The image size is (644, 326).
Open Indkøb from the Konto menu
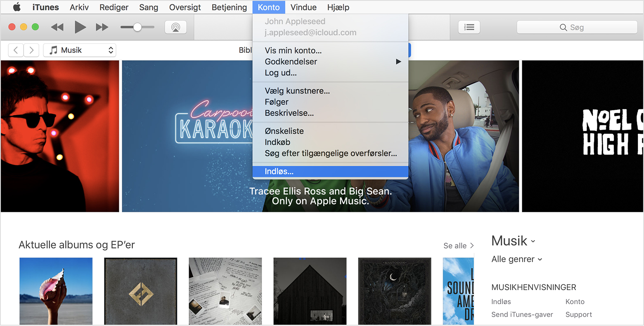pyautogui.click(x=330, y=142)
